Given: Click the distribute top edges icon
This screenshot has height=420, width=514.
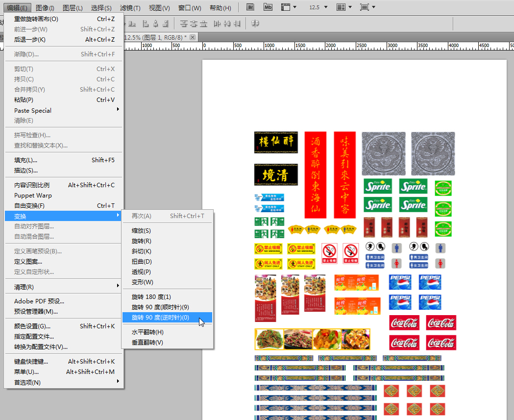Looking at the screenshot, I should click(x=184, y=24).
